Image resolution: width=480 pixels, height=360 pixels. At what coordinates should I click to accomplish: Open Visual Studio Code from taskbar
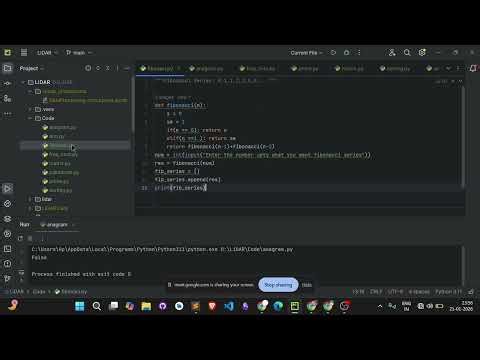click(x=229, y=306)
